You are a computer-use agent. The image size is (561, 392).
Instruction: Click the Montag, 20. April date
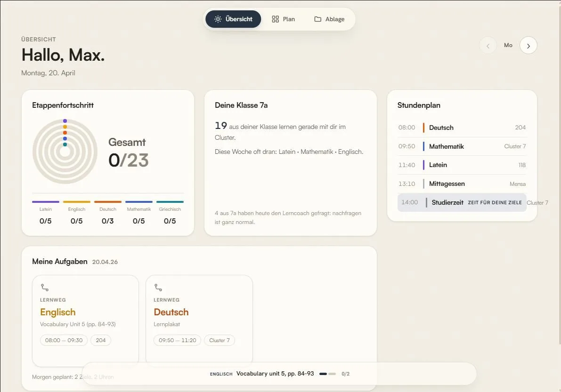point(49,73)
